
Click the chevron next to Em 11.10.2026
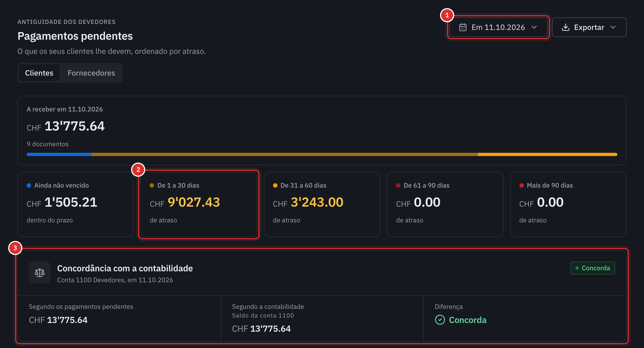534,27
